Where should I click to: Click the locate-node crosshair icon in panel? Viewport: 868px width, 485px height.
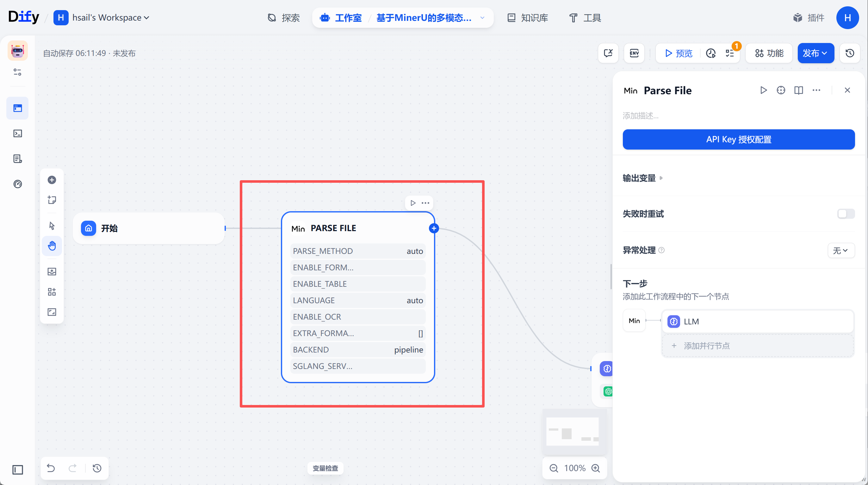point(781,90)
